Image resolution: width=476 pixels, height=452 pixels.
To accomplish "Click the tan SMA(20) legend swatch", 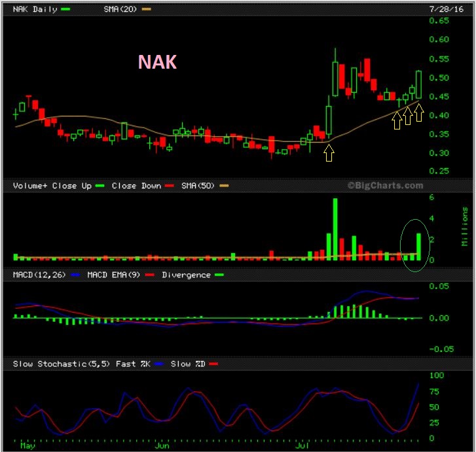I will click(146, 9).
